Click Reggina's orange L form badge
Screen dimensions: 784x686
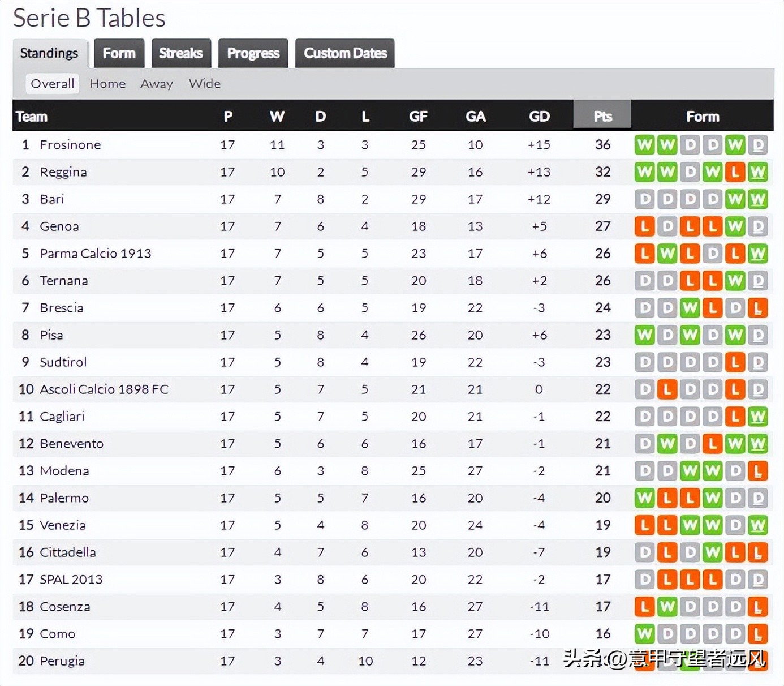click(735, 172)
